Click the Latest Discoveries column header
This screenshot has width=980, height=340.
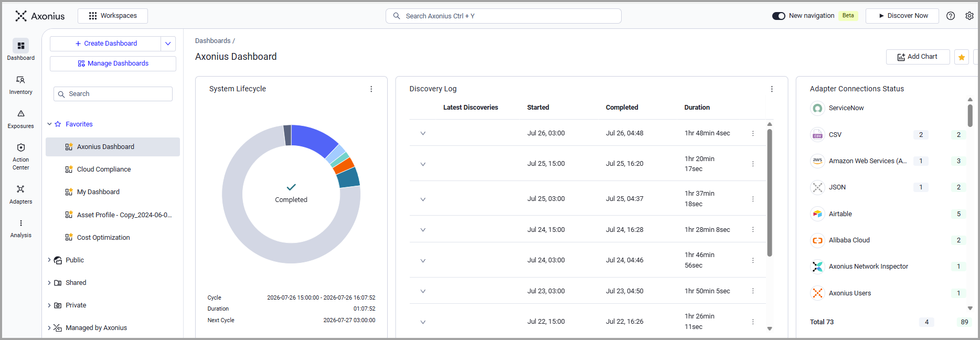pyautogui.click(x=471, y=108)
